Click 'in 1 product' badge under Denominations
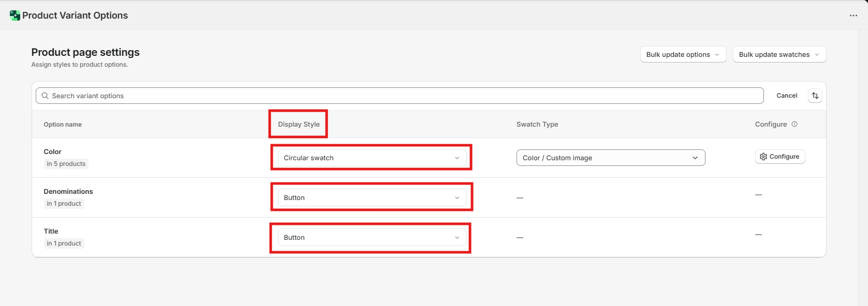 coord(64,204)
